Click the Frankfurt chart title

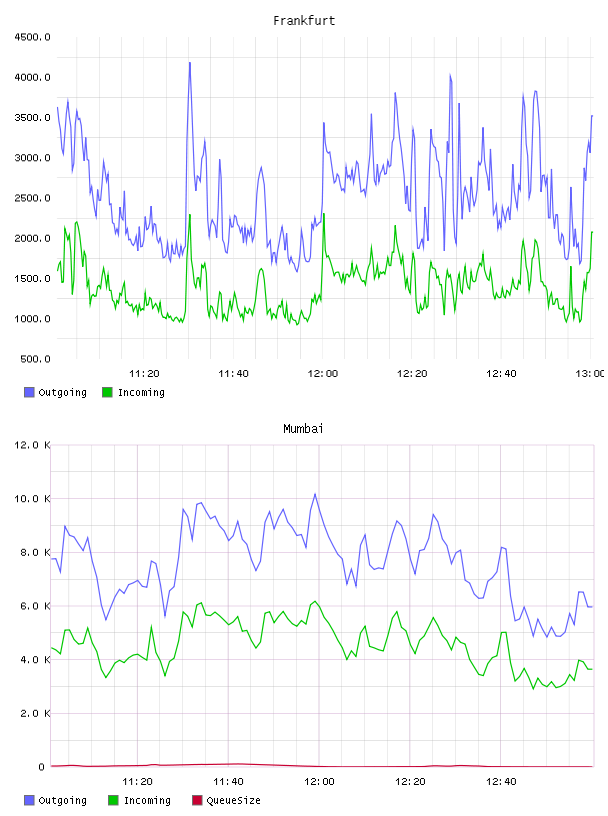[x=304, y=21]
